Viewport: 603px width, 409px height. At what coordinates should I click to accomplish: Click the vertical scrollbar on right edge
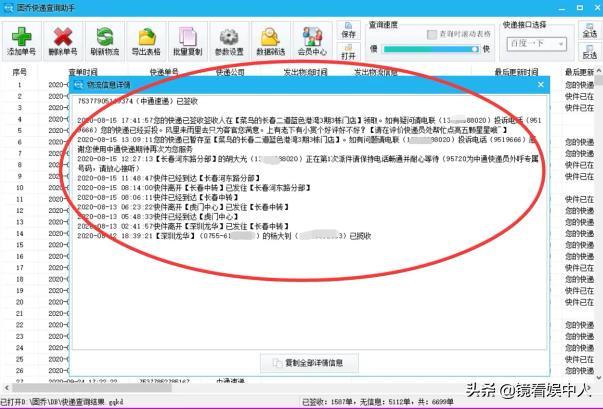pos(599,223)
